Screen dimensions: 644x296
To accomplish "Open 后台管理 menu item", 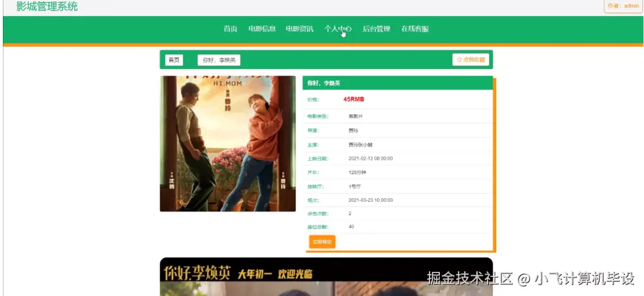I will tap(376, 29).
